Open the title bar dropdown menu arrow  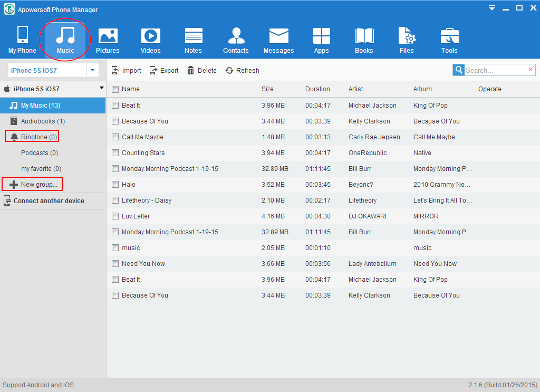pyautogui.click(x=492, y=8)
